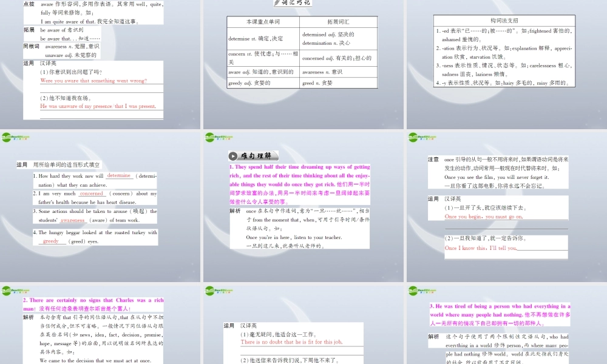Click the prompt '(1)你意识到出问题了吗?'
607x364 pixels.
point(71,72)
